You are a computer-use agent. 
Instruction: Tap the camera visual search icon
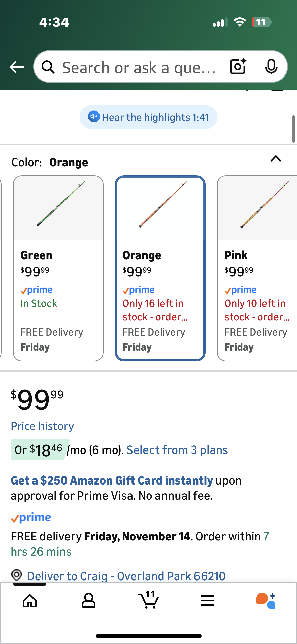click(x=237, y=67)
